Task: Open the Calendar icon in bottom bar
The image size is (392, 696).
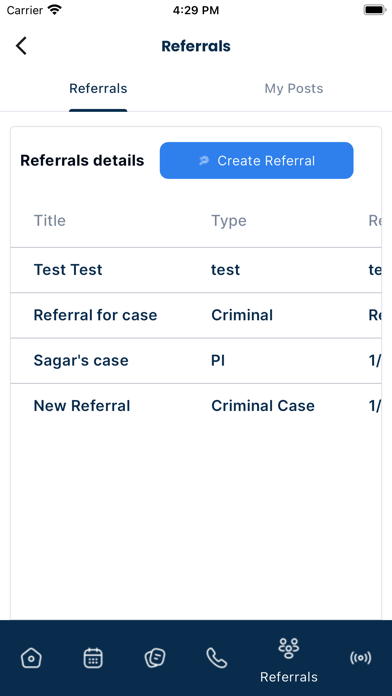Action: click(93, 658)
